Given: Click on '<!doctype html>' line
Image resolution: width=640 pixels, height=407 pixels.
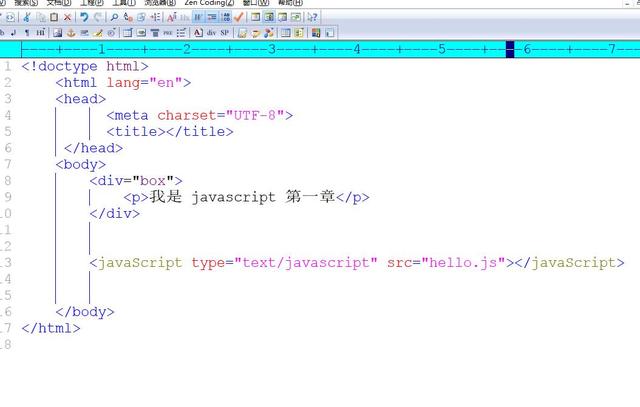Looking at the screenshot, I should 85,66.
